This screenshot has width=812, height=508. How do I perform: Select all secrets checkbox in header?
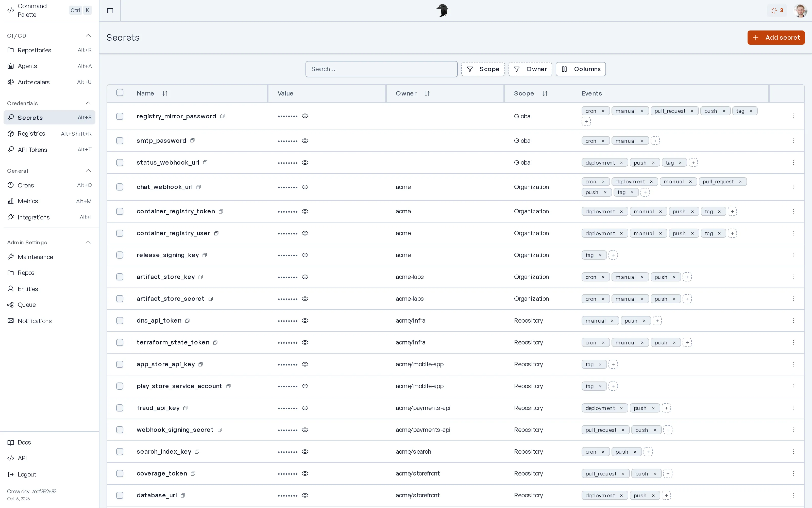pyautogui.click(x=120, y=92)
